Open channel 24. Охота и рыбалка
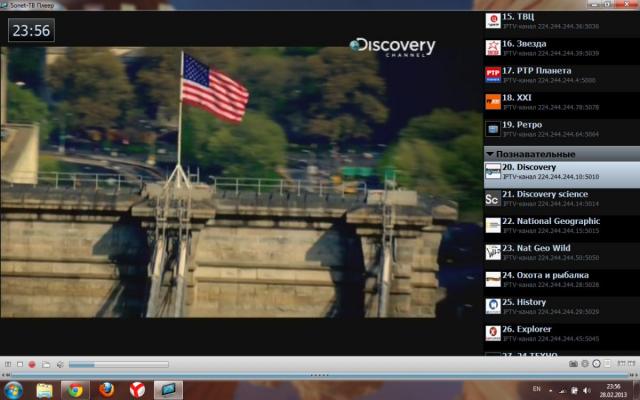This screenshot has height=400, width=640. [545, 279]
